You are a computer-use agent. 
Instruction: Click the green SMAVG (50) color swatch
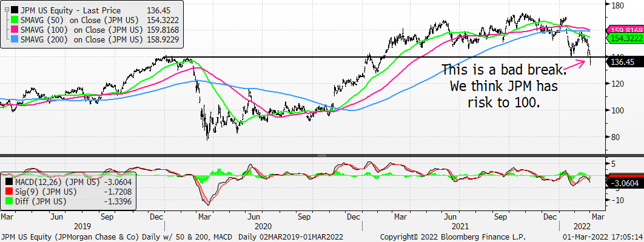(x=15, y=20)
